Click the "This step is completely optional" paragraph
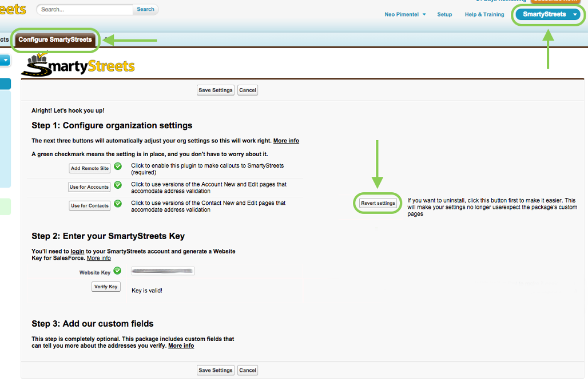 click(x=133, y=342)
